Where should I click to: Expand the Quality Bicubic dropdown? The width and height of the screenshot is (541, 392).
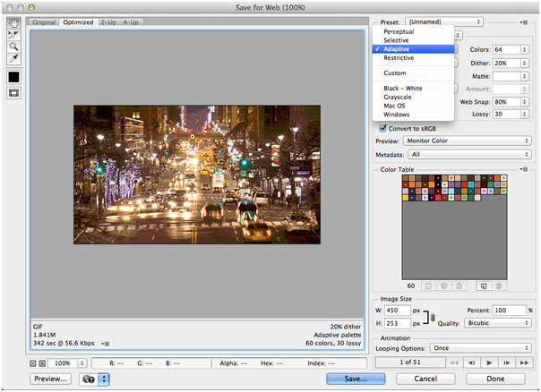[496, 323]
